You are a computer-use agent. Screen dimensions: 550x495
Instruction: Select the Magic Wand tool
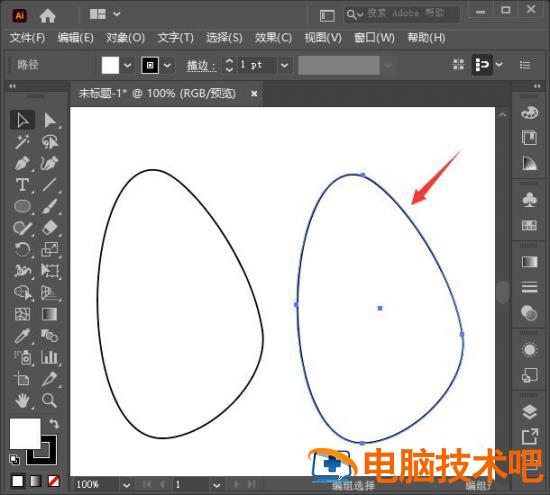[x=22, y=142]
